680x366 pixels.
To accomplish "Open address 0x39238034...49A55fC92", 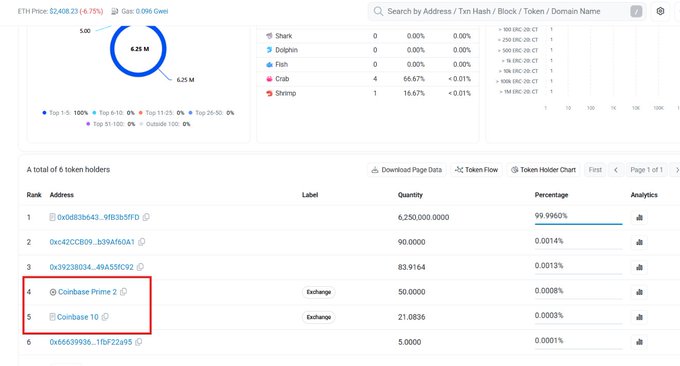I will coord(92,267).
